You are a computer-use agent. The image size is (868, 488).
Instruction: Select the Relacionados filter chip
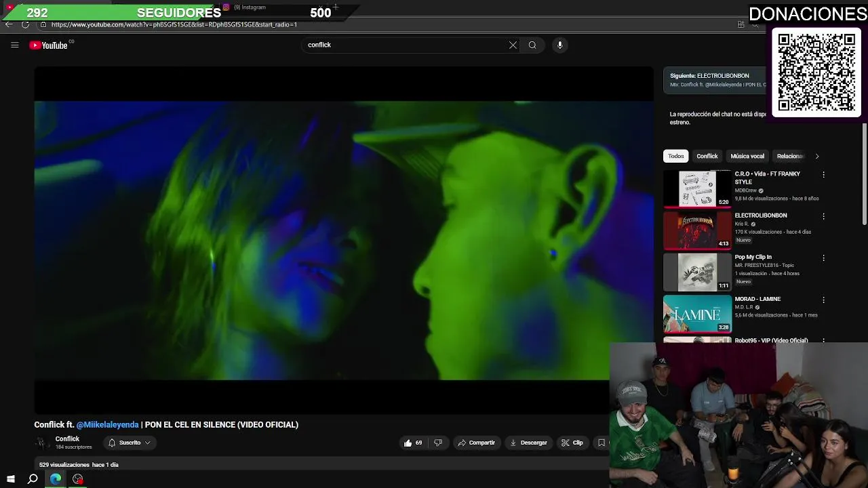[x=789, y=156]
